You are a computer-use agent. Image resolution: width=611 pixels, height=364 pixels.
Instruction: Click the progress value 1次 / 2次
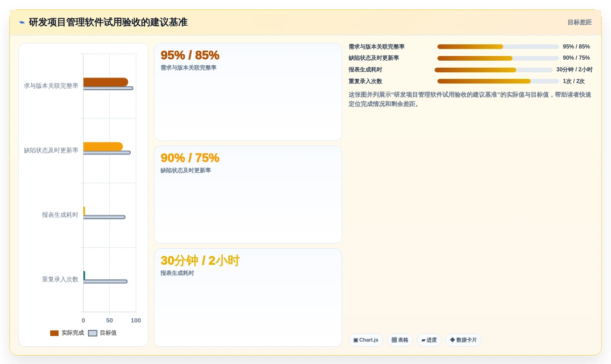click(x=574, y=81)
